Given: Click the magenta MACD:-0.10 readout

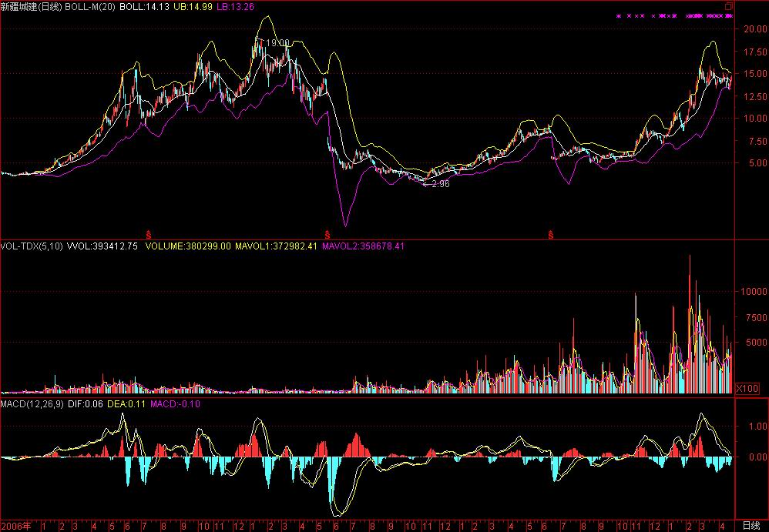Looking at the screenshot, I should [175, 404].
